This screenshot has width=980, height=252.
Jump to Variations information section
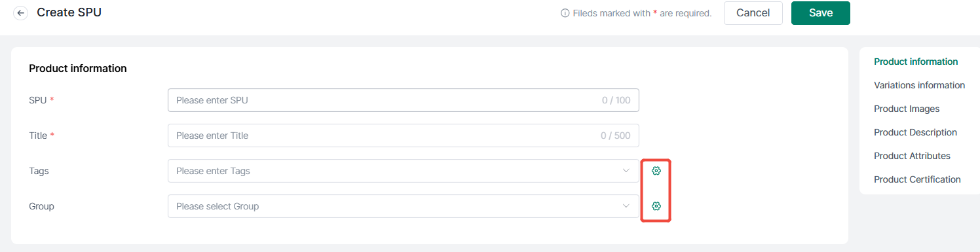[x=919, y=85]
